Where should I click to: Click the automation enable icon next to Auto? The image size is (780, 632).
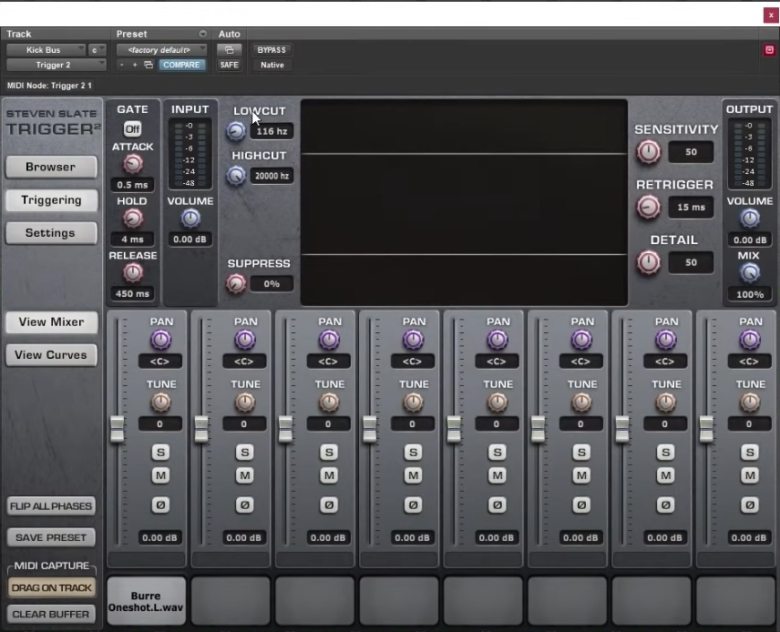point(229,50)
